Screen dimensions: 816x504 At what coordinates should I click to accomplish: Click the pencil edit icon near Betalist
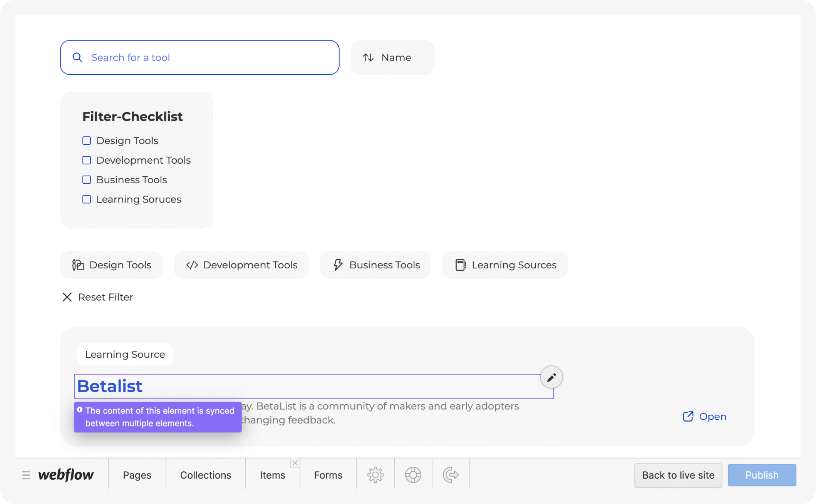coord(551,377)
